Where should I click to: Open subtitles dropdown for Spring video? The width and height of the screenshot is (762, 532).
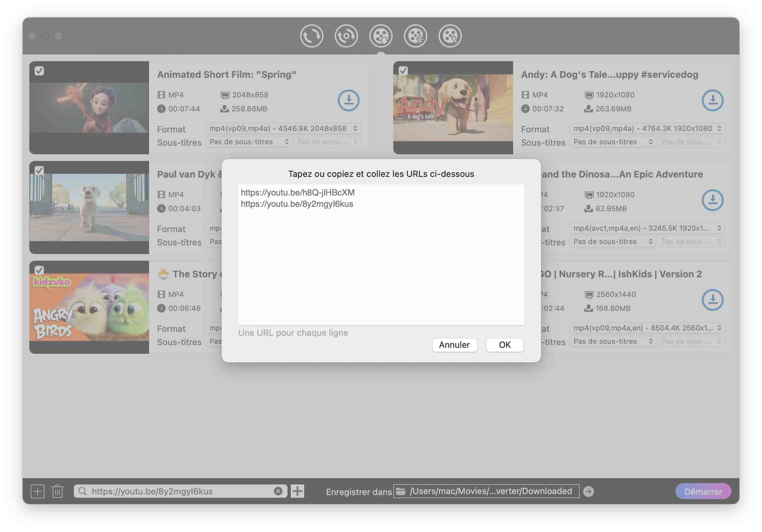pyautogui.click(x=249, y=142)
